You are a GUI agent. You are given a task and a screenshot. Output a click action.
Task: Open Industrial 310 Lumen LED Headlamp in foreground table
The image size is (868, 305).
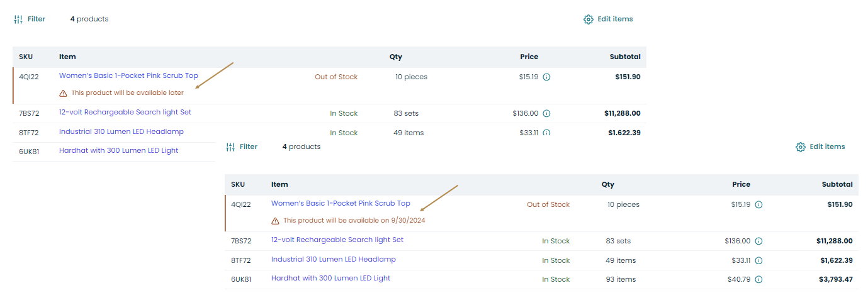[333, 259]
